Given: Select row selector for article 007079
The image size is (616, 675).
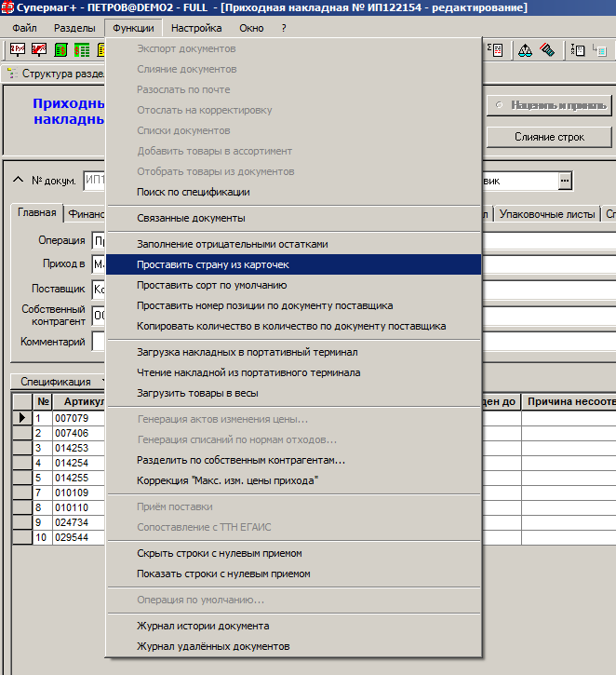Looking at the screenshot, I should pos(22,418).
